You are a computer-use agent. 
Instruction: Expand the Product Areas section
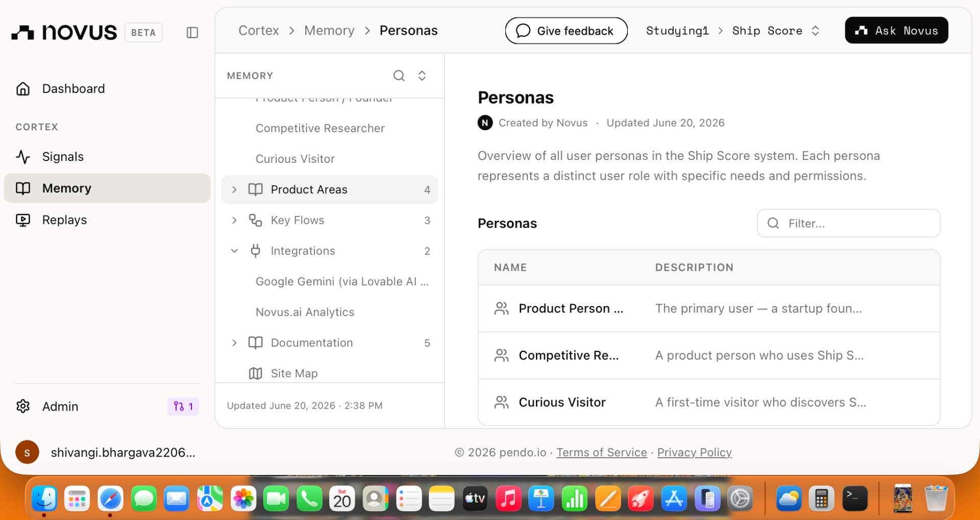point(234,190)
